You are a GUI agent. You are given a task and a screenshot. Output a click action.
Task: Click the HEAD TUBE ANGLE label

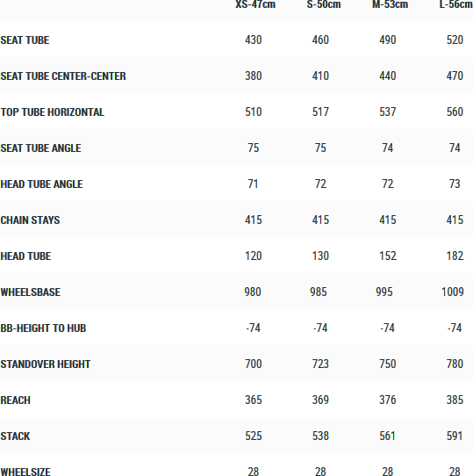point(41,184)
